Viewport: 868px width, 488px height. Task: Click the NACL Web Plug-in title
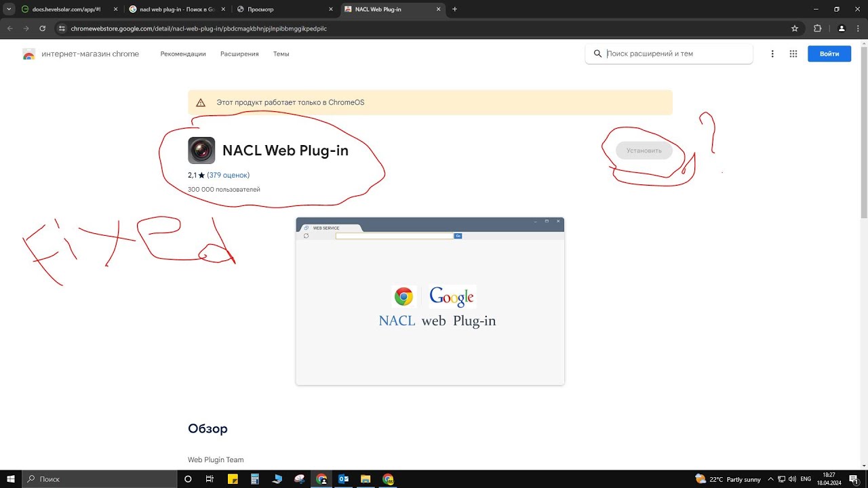click(x=285, y=150)
